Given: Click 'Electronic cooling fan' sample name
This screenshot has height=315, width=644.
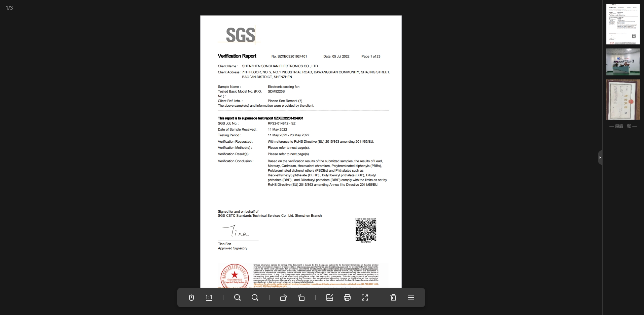Looking at the screenshot, I should pyautogui.click(x=284, y=87).
